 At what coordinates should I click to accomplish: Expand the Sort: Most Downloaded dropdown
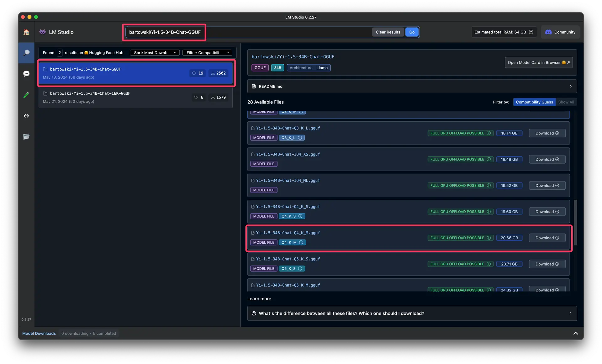[154, 52]
